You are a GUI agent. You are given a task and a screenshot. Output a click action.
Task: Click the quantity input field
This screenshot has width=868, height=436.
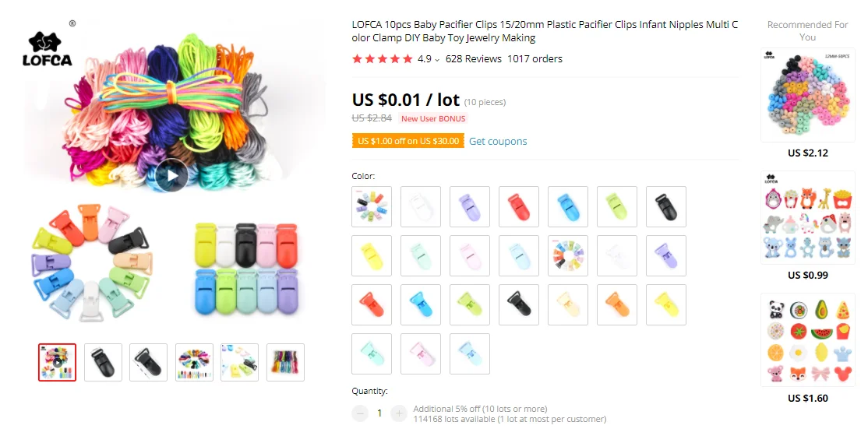(379, 413)
